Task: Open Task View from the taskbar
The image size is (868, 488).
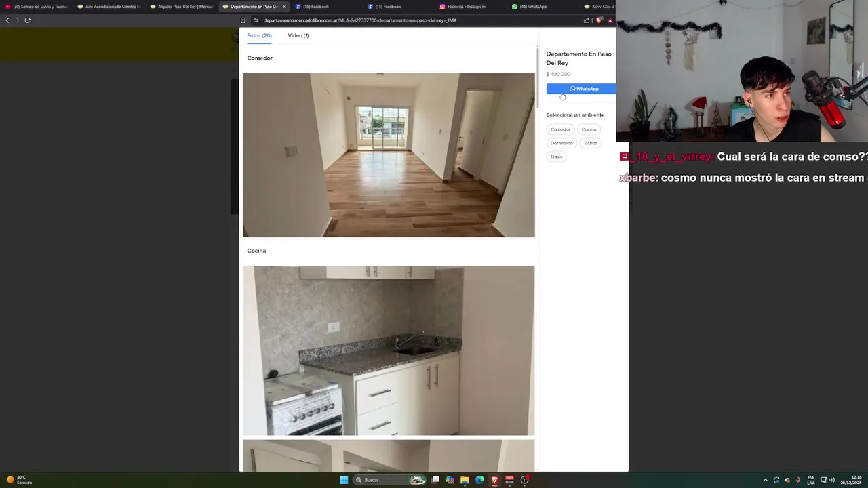Action: [435, 480]
